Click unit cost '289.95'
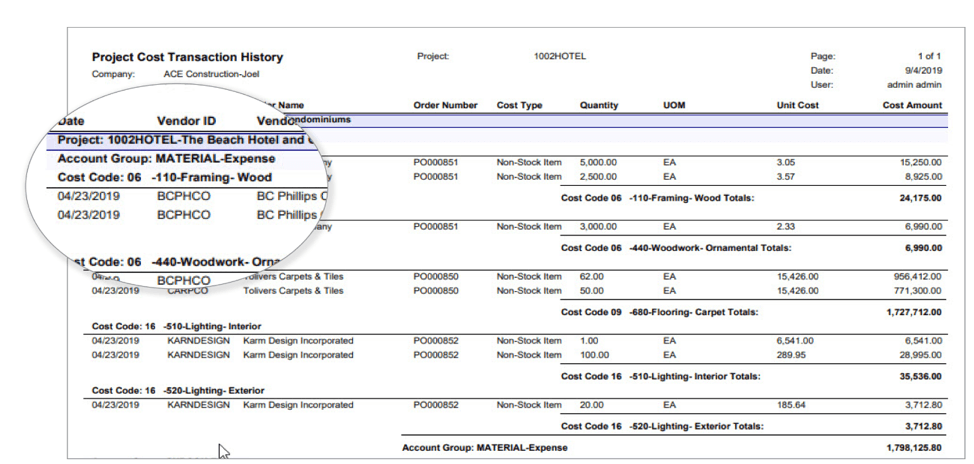Image resolution: width=974 pixels, height=464 pixels. point(791,355)
